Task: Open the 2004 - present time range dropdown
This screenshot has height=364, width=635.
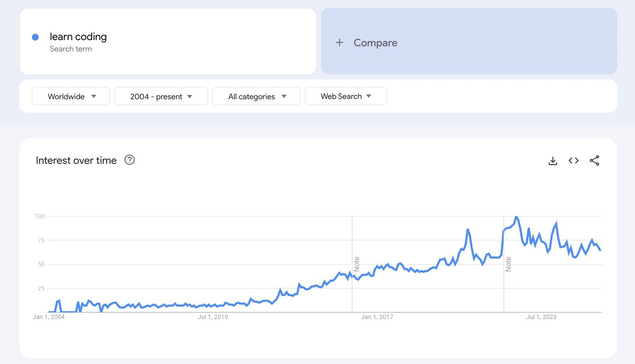Action: point(161,96)
